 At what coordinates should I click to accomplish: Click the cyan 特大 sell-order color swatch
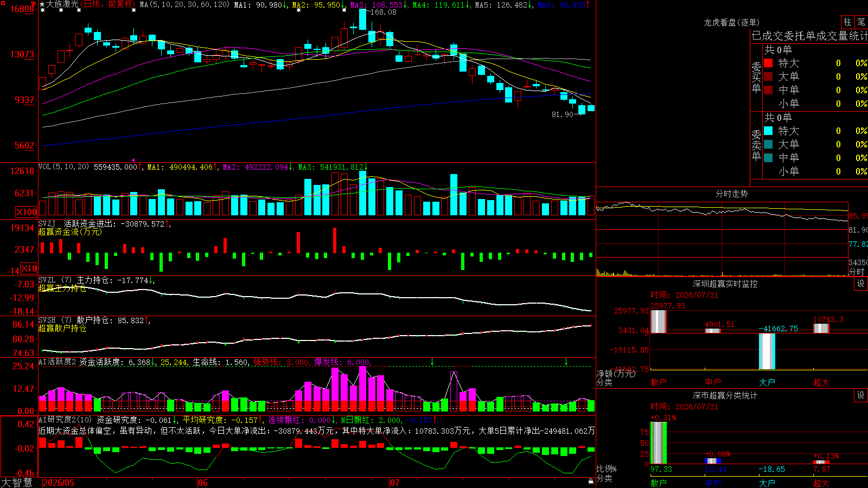click(768, 131)
